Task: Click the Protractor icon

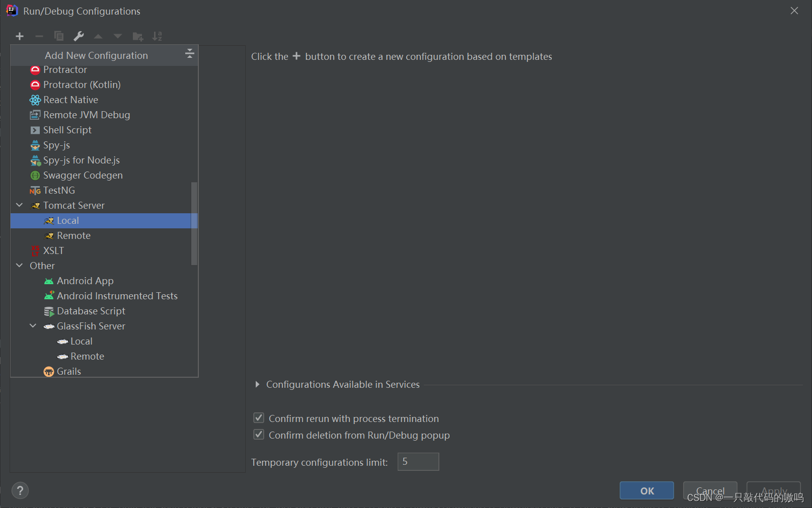Action: click(35, 70)
